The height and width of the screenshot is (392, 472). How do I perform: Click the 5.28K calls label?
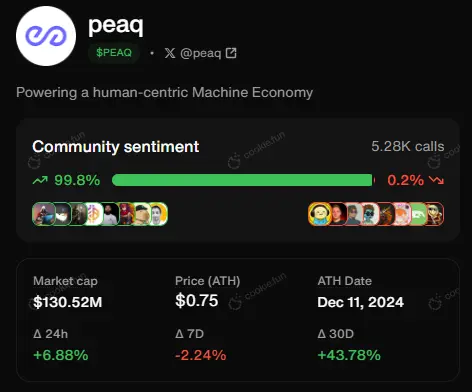(x=408, y=146)
